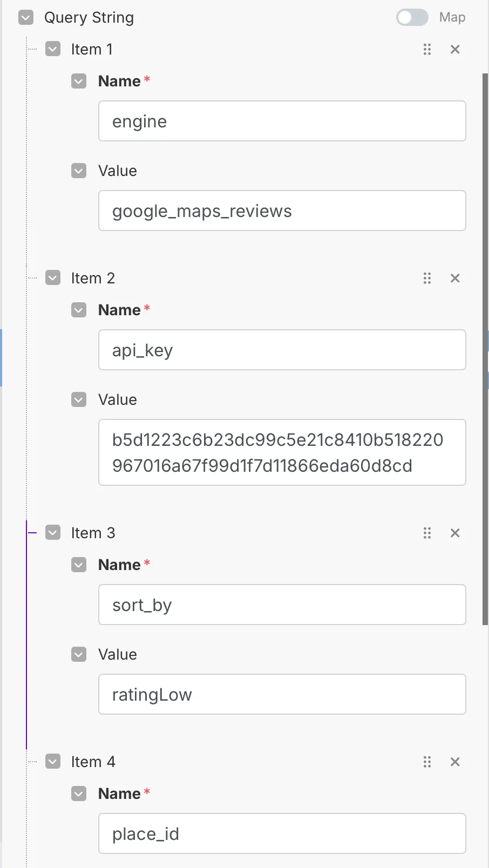Click the drag handle of Item 3
Image resolution: width=489 pixels, height=868 pixels.
pos(427,533)
